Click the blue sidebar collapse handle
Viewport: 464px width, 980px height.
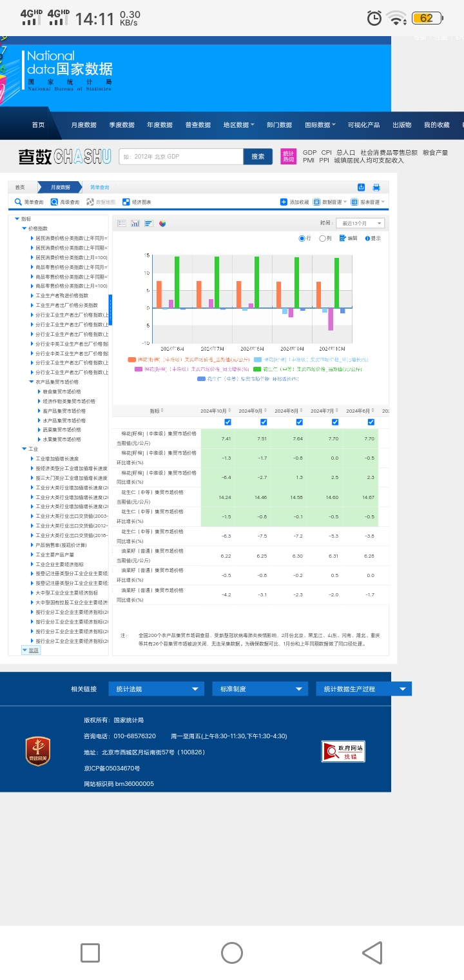coord(110,309)
